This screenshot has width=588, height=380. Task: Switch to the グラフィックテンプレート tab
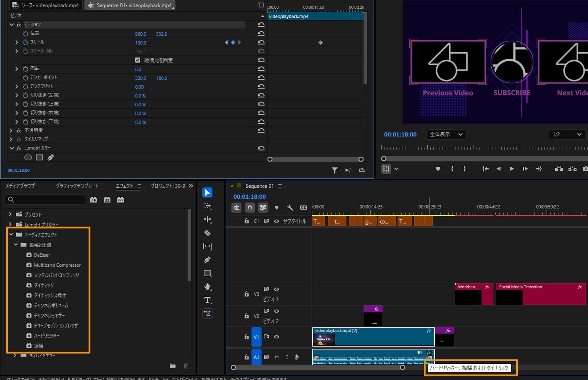(77, 186)
